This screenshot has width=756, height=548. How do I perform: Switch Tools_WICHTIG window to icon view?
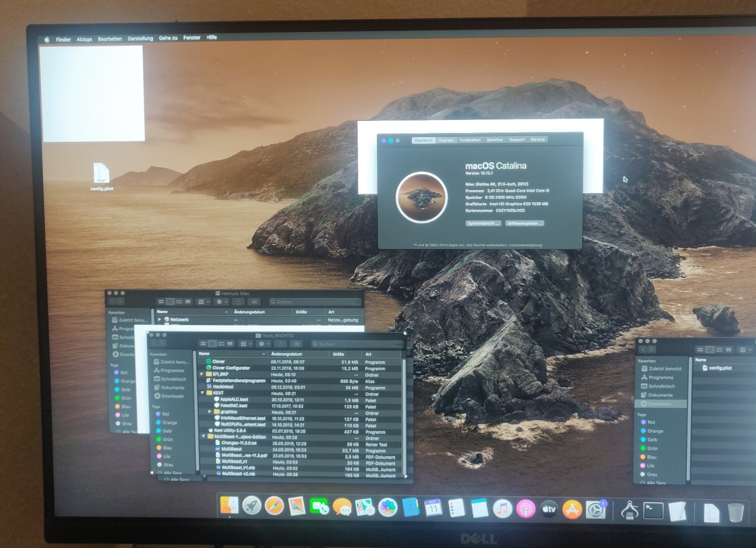click(203, 344)
